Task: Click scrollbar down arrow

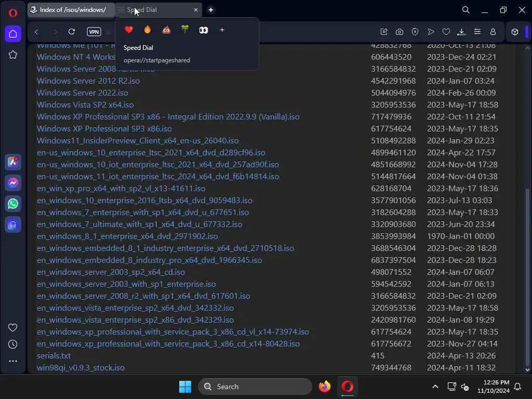Action: point(527,369)
